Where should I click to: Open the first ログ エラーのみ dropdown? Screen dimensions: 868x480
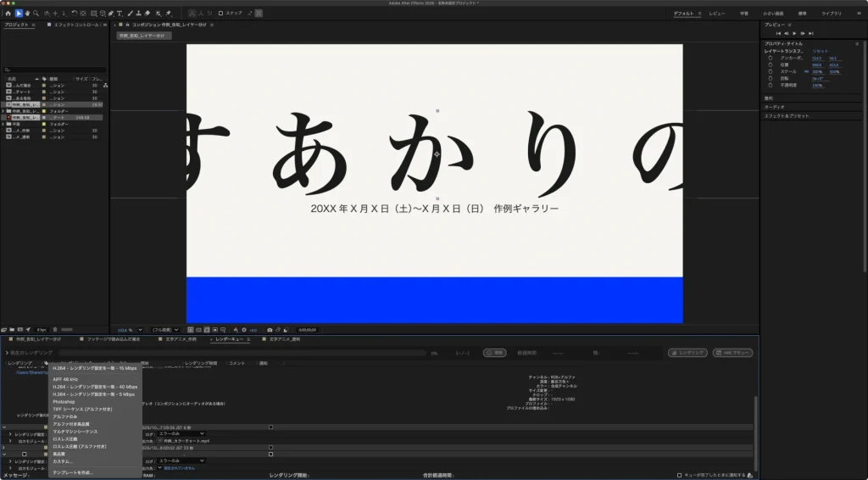(x=181, y=433)
